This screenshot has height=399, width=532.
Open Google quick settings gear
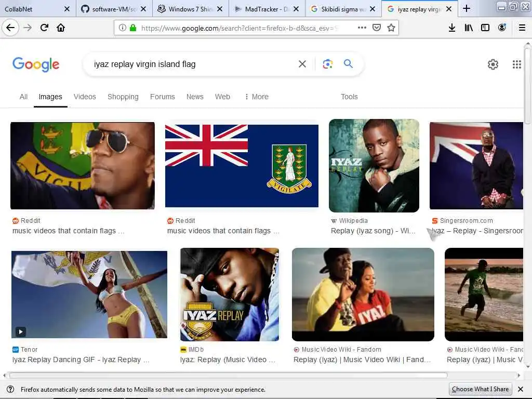(x=493, y=64)
